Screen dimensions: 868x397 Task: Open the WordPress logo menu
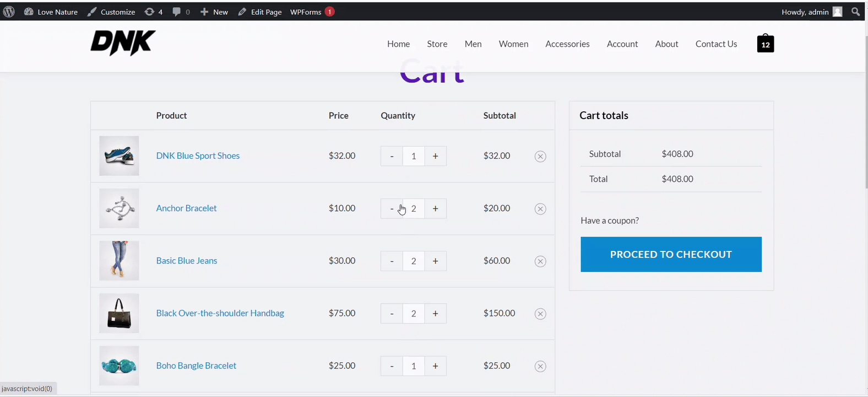(9, 12)
